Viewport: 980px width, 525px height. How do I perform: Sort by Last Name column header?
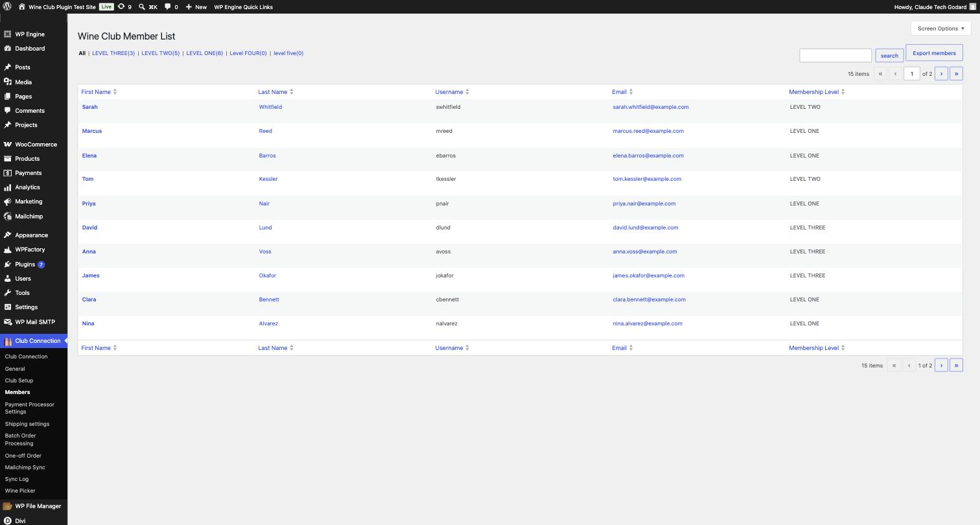[275, 92]
